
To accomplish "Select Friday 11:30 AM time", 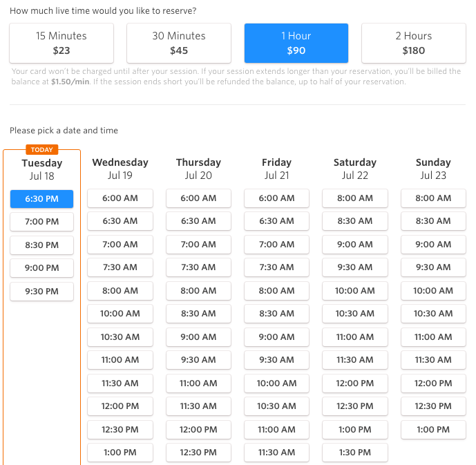I will point(276,453).
